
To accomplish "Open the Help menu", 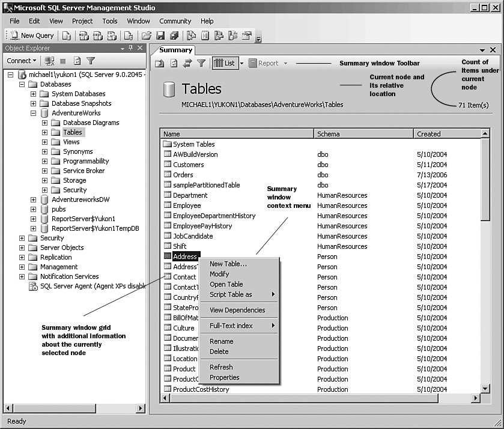I will coord(207,21).
